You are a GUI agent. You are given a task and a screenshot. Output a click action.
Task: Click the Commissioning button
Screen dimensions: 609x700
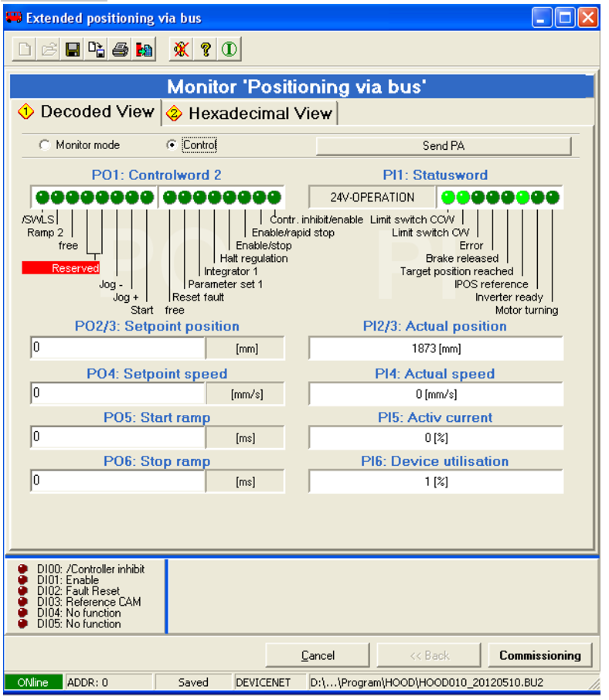tap(539, 655)
